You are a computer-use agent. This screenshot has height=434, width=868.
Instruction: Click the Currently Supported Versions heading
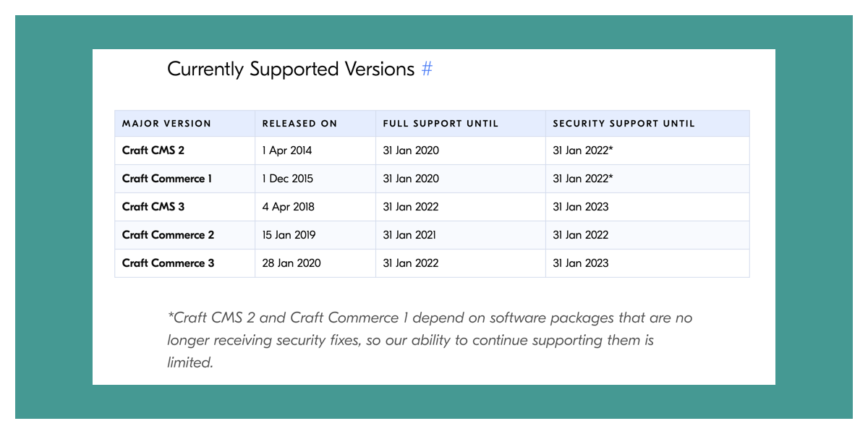click(291, 69)
